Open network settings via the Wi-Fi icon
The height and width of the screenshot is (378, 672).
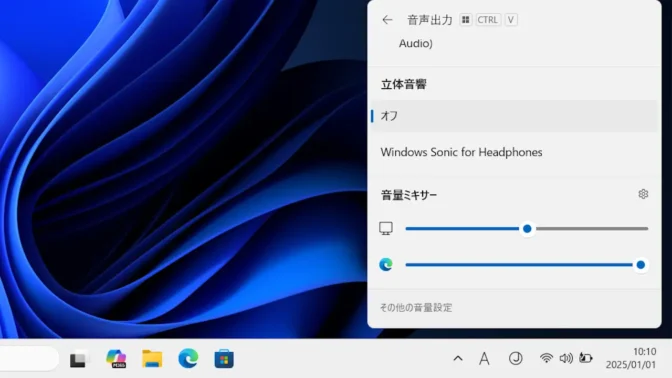[546, 358]
